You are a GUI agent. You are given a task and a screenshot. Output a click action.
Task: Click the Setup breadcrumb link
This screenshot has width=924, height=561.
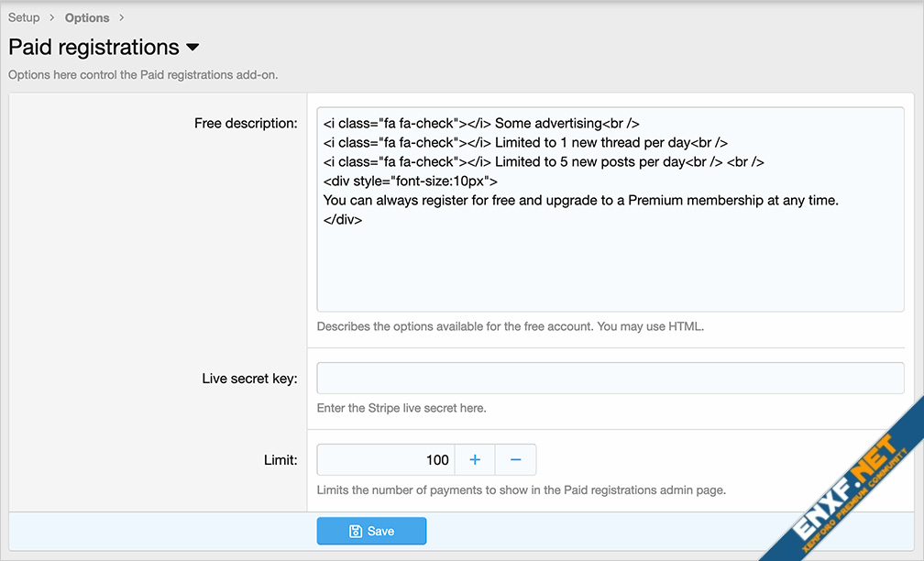pyautogui.click(x=24, y=17)
